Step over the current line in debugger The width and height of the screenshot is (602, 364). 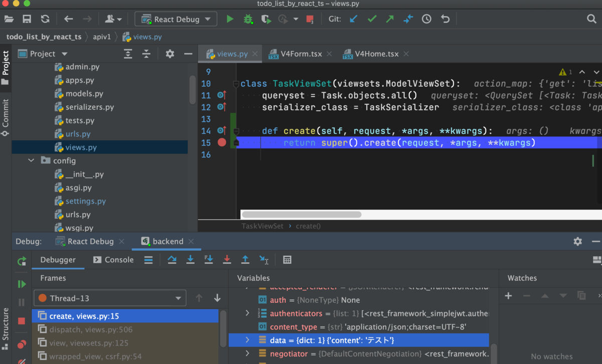point(172,259)
